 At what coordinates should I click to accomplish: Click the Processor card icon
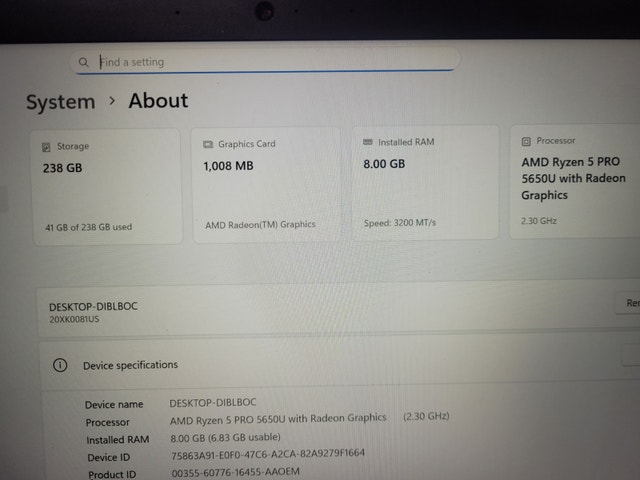pyautogui.click(x=526, y=142)
